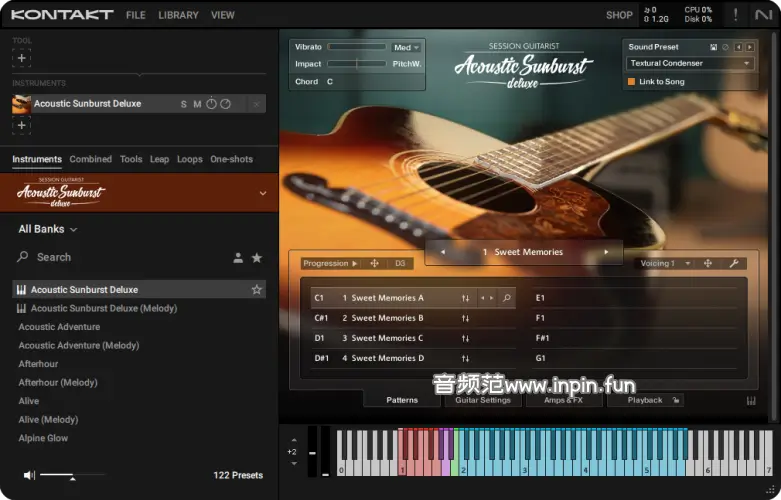This screenshot has height=500, width=781.
Task: Open the Textural Condenser preset dropdown
Action: click(x=690, y=63)
